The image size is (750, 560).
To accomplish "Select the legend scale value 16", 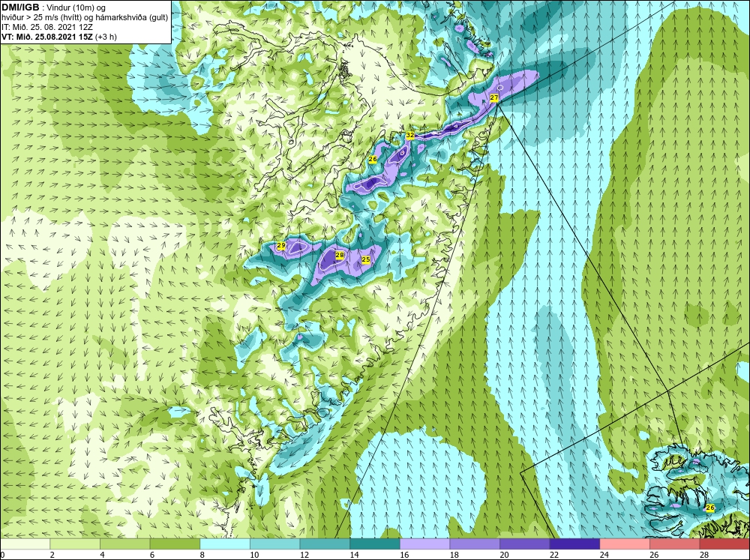I will [x=404, y=555].
